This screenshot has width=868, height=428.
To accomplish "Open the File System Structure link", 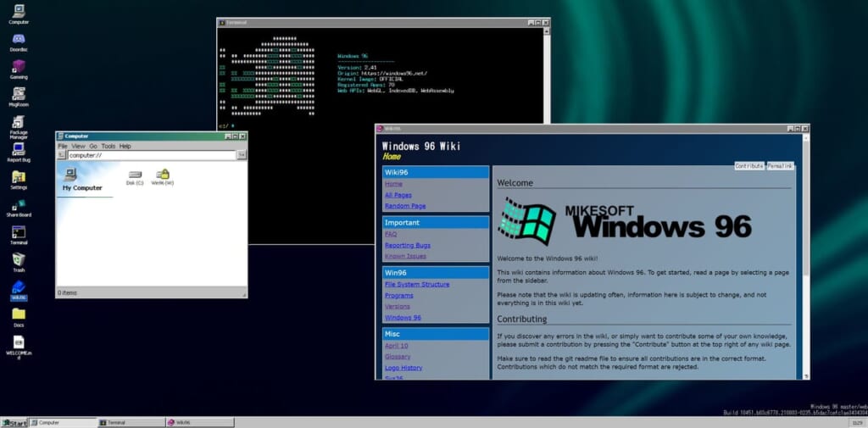I will pyautogui.click(x=417, y=285).
